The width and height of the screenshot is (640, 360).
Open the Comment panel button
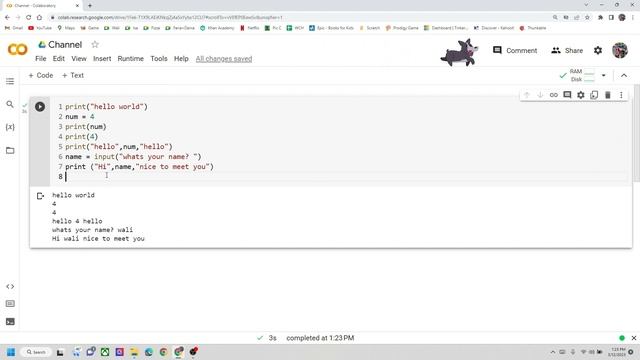click(515, 50)
